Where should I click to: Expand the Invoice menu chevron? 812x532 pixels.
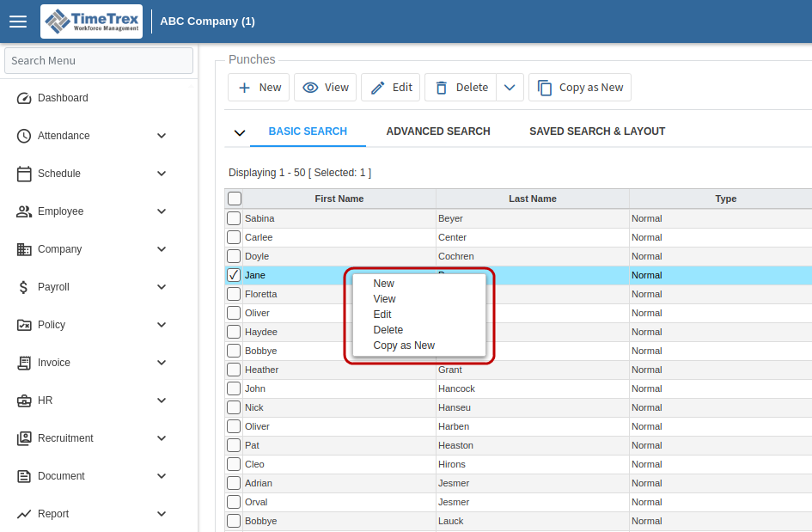[x=162, y=363]
